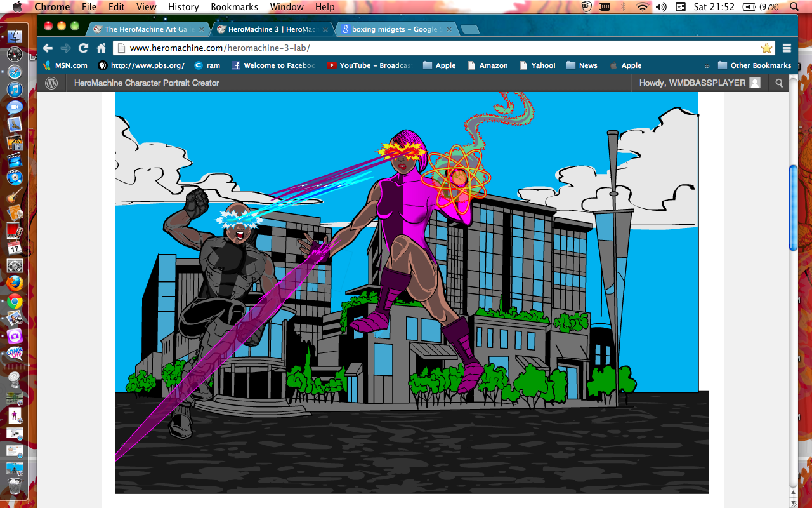Expand the hidden bookmarks overflow chevron

pyautogui.click(x=707, y=65)
